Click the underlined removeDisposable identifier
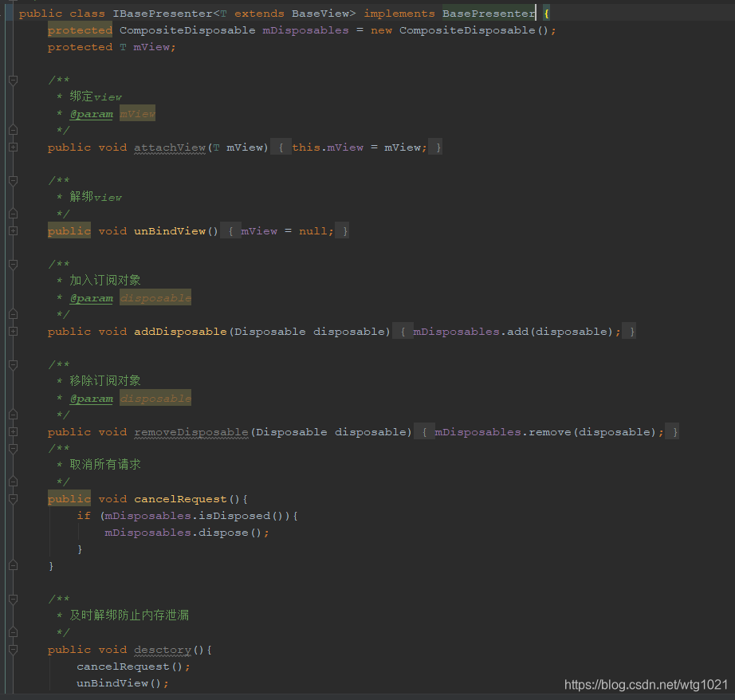Image resolution: width=735 pixels, height=700 pixels. pyautogui.click(x=191, y=431)
